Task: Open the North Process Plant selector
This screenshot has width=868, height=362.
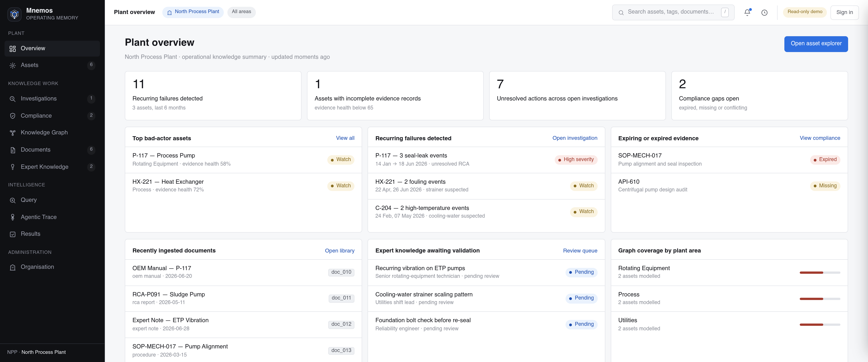Action: pyautogui.click(x=193, y=12)
